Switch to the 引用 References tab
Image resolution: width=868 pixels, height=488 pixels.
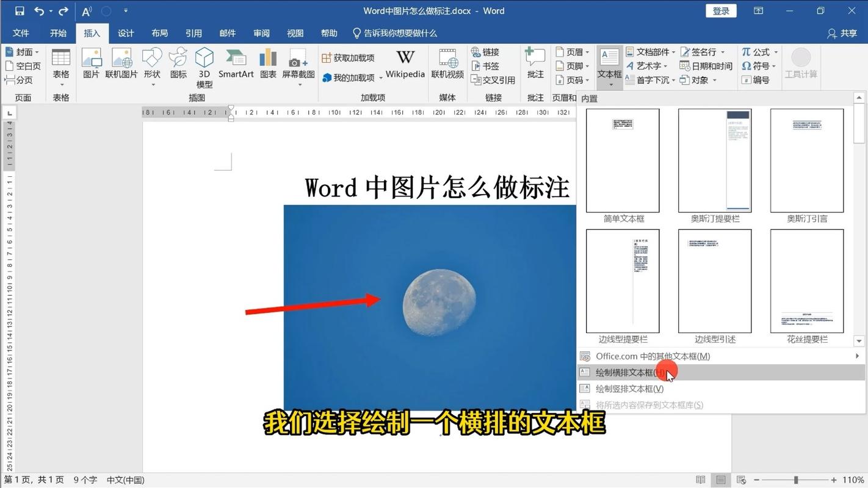(193, 34)
